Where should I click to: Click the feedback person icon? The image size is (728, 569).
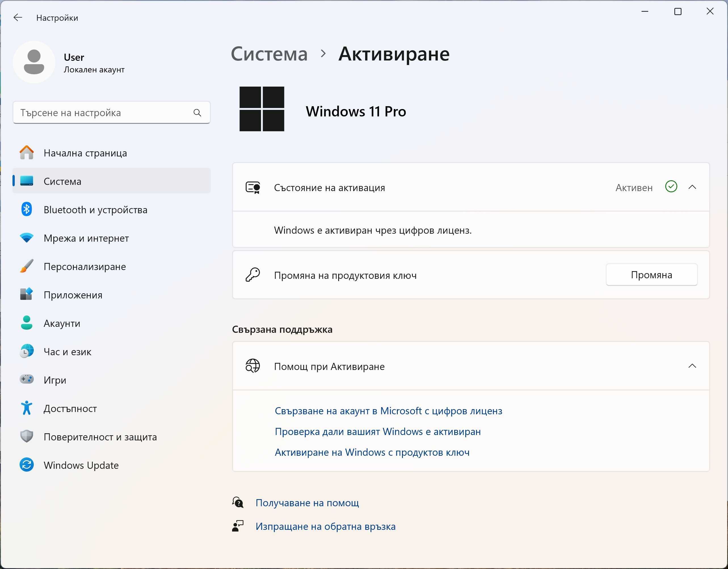tap(238, 526)
